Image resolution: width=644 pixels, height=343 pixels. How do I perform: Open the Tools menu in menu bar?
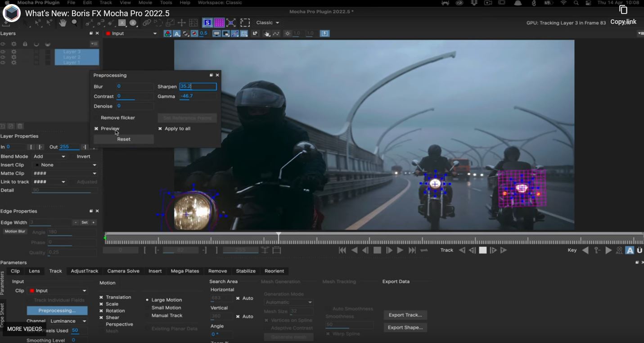click(x=166, y=3)
